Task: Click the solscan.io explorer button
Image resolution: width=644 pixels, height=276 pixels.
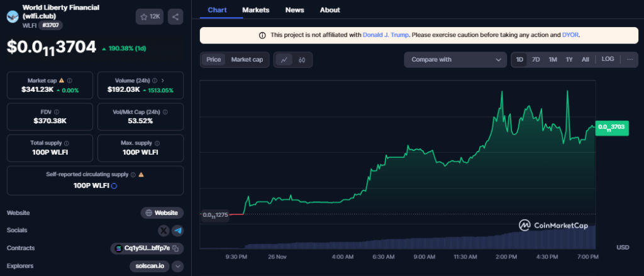Action: (x=150, y=266)
